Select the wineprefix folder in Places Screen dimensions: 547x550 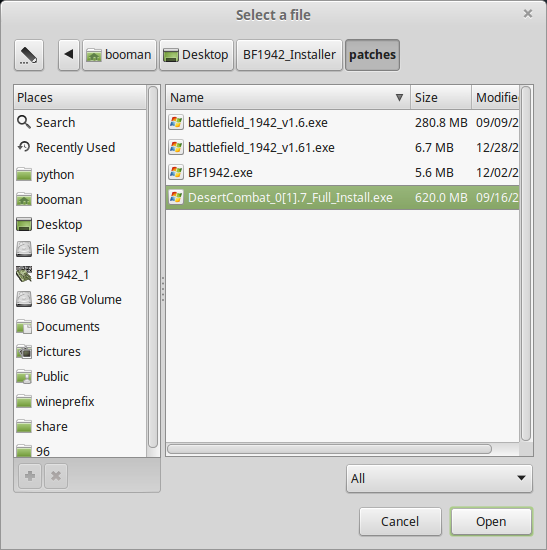[x=80, y=401]
